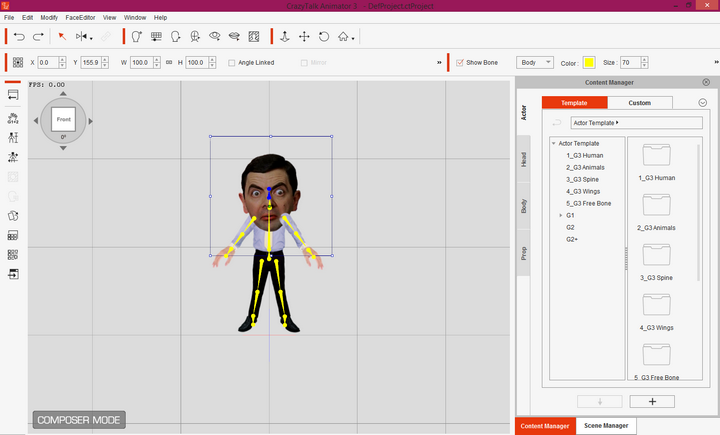Click the yellow bone Color swatch
This screenshot has height=435, width=720.
point(589,62)
